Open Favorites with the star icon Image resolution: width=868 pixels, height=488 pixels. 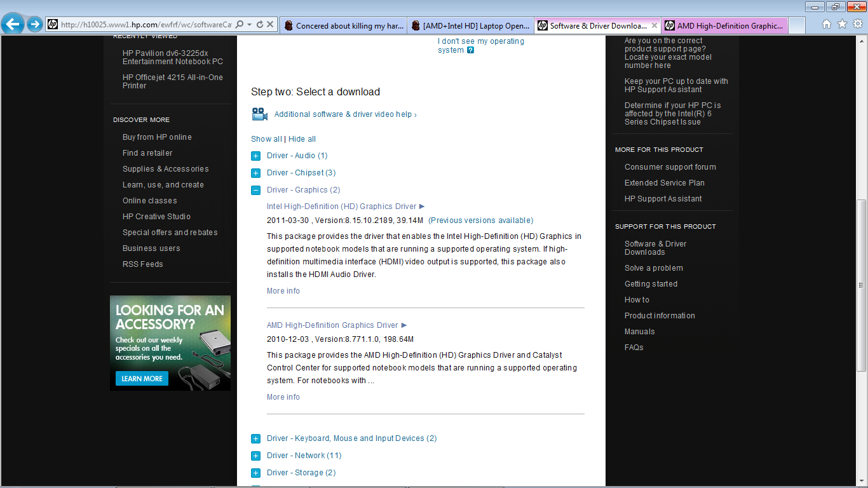[843, 24]
